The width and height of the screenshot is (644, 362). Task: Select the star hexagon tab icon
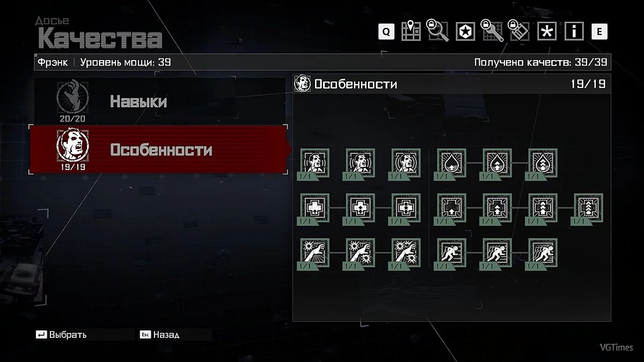click(466, 32)
